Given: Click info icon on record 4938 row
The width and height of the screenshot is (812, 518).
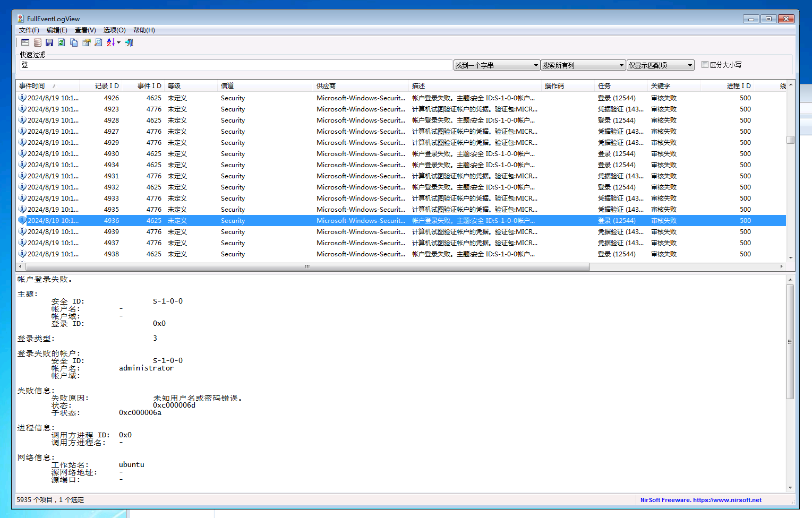Looking at the screenshot, I should tap(22, 254).
